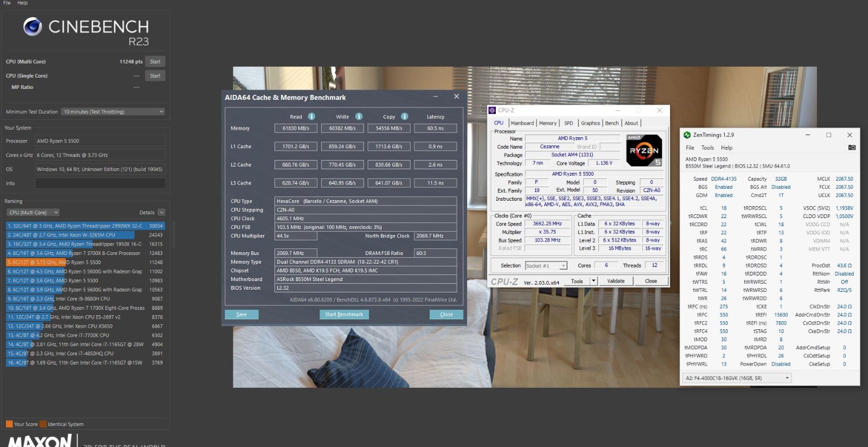Click the Ryzen 5 logo in CPU-Z
Viewport: 868px width, 447px height.
644,150
